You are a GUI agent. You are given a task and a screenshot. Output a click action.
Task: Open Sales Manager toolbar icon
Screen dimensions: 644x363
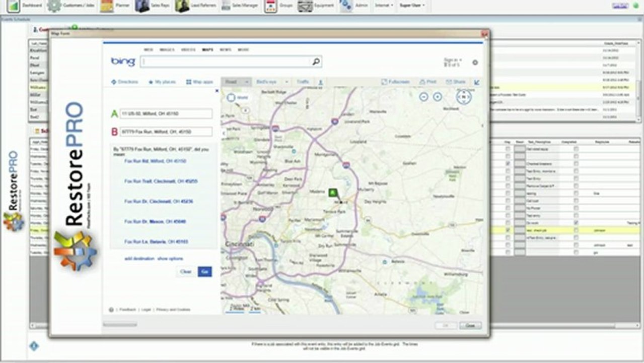(x=225, y=6)
